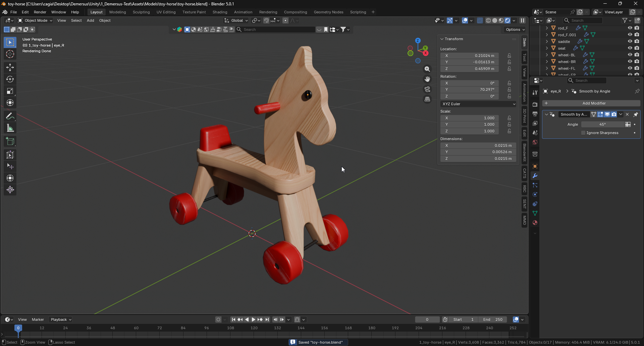
Task: Open the Object Mode dropdown
Action: point(35,20)
